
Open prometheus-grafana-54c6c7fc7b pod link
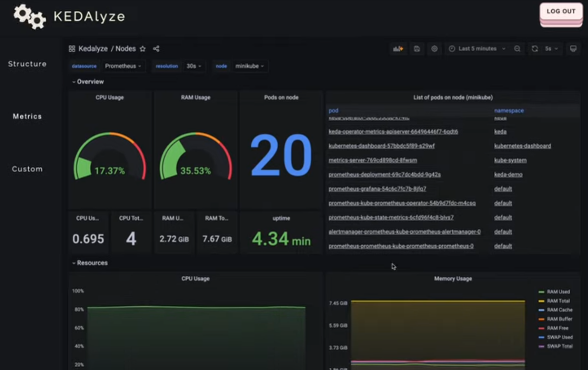tap(377, 189)
